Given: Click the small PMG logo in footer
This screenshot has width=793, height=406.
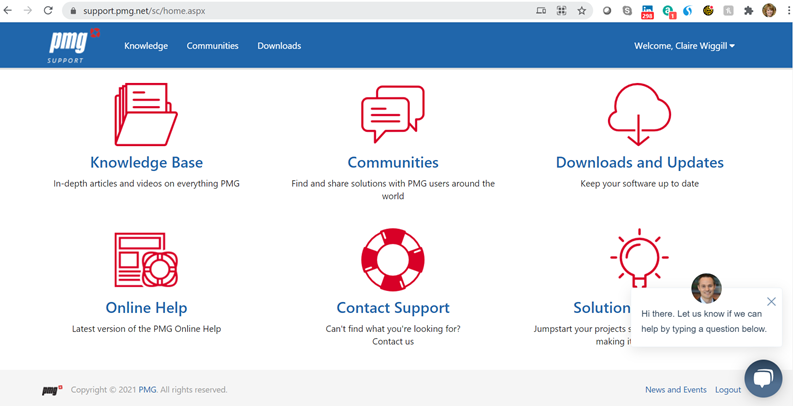Looking at the screenshot, I should pyautogui.click(x=52, y=390).
